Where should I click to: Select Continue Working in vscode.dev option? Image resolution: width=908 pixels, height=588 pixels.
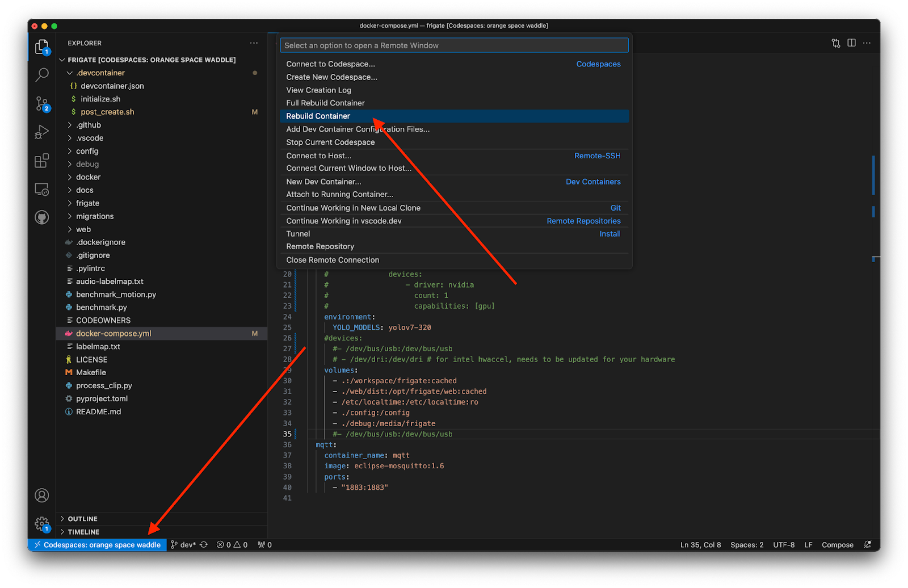tap(454, 221)
